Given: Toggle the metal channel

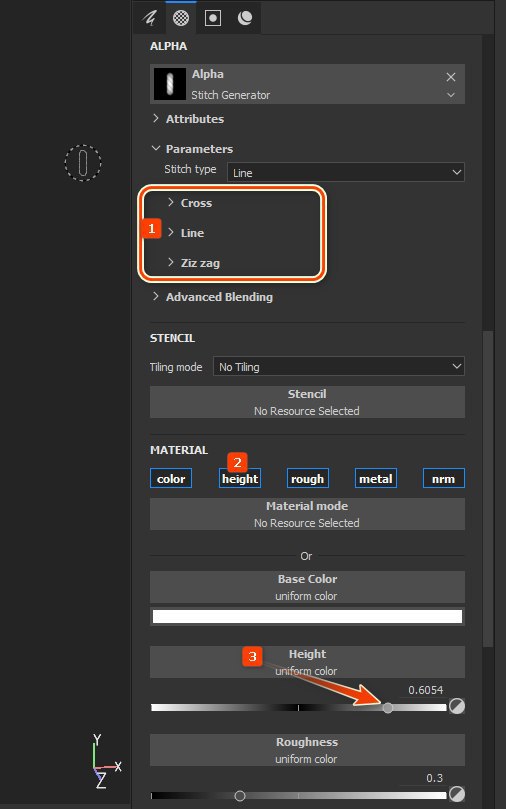Looking at the screenshot, I should (x=376, y=478).
